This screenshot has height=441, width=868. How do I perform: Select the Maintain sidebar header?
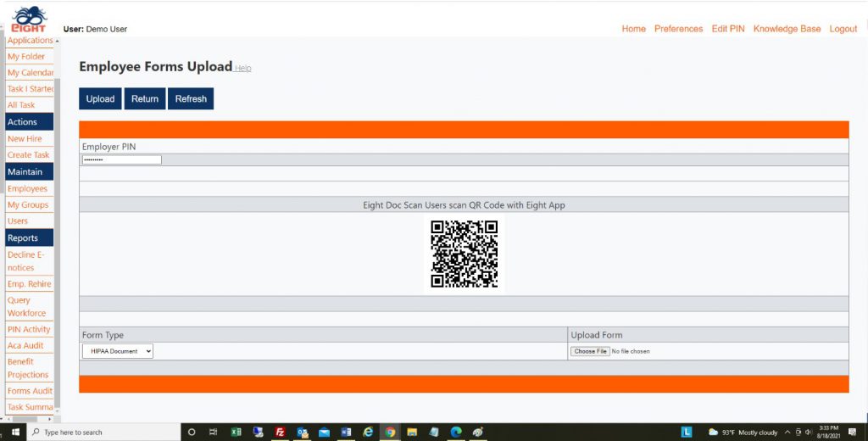coord(30,172)
